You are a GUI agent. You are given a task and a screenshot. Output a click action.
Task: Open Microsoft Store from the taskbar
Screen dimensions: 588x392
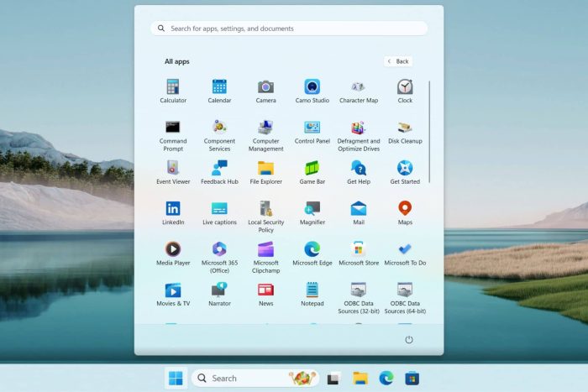412,379
